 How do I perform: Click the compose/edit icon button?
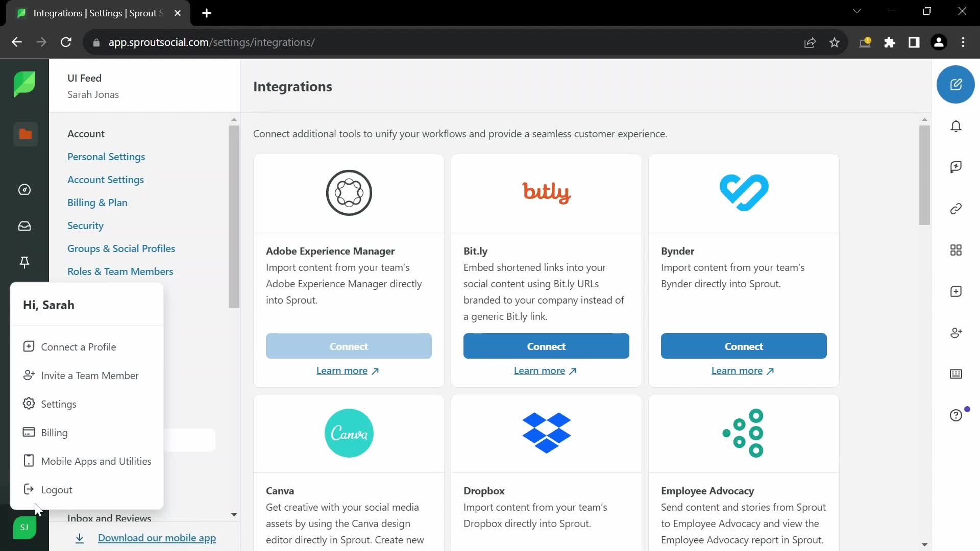tap(957, 84)
